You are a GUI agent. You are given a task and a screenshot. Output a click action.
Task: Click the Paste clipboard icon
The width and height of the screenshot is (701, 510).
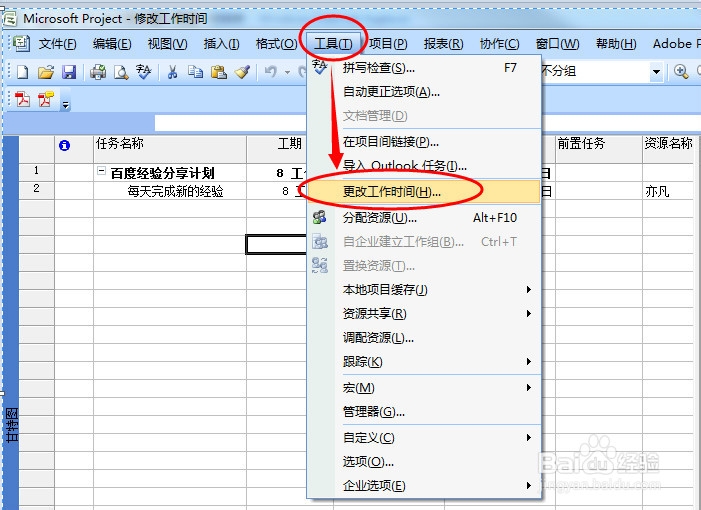219,72
